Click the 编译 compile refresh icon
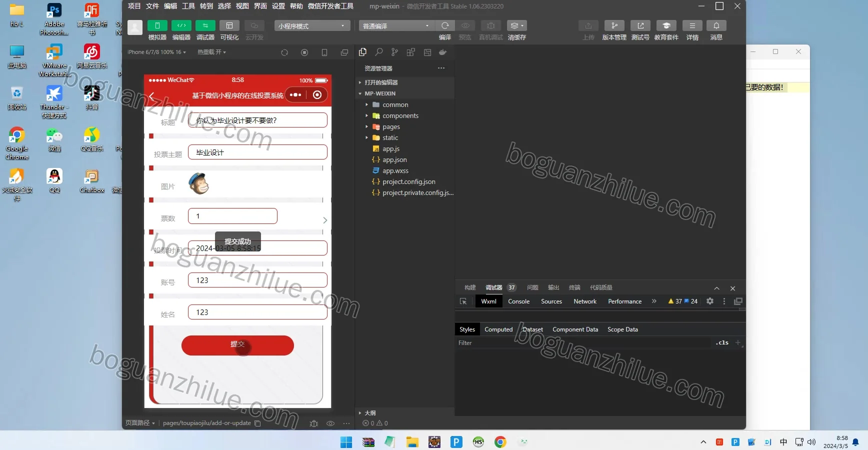Viewport: 868px width, 450px height. point(445,25)
